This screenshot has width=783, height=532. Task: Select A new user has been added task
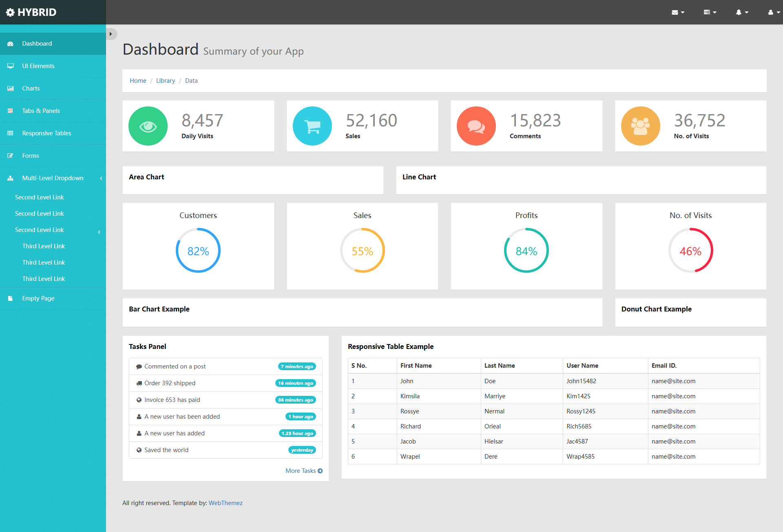point(226,417)
